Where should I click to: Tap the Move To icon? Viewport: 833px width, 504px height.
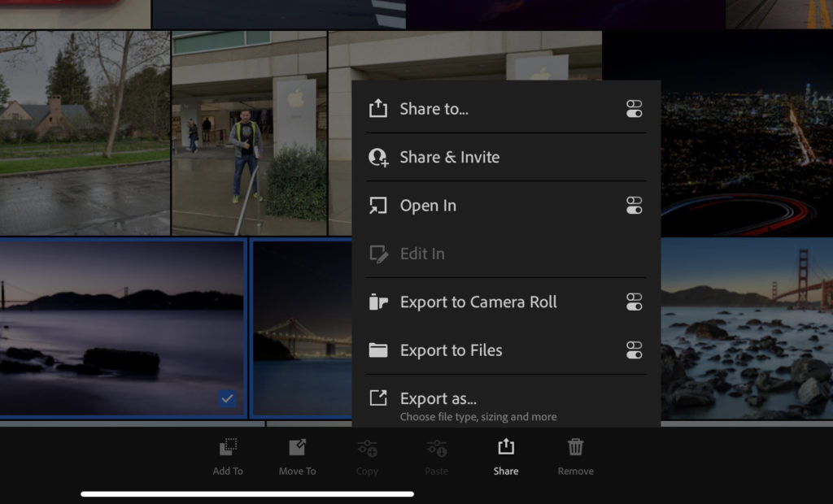pyautogui.click(x=297, y=448)
